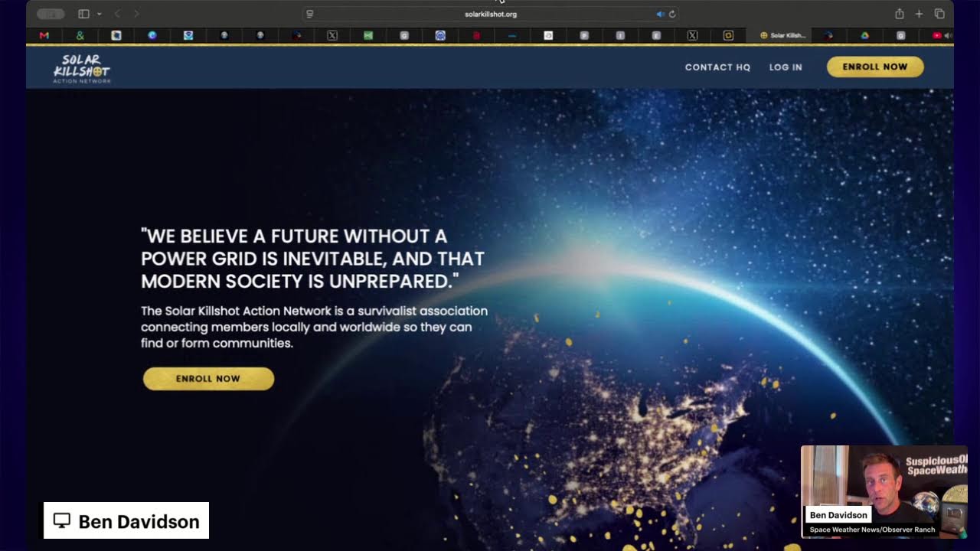Click ENROLL NOW below the survivalist description
Screen dimensions: 980x551
208,379
